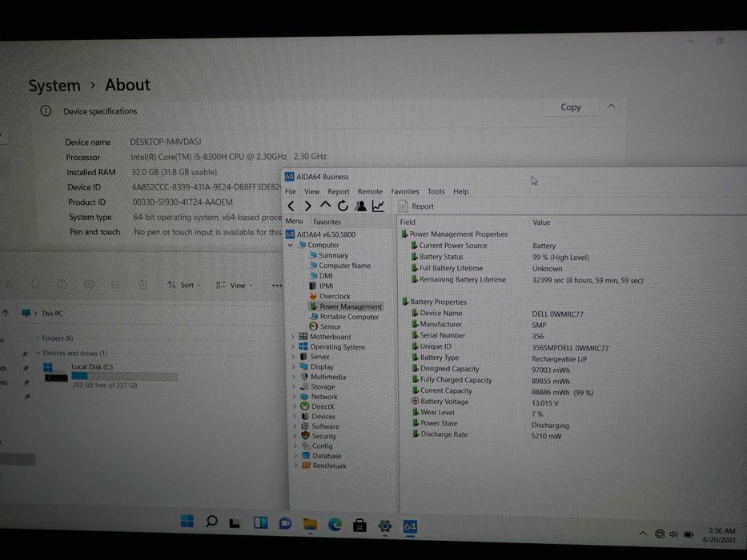Select the Designed Capacity row
747x560 pixels.
click(x=491, y=369)
